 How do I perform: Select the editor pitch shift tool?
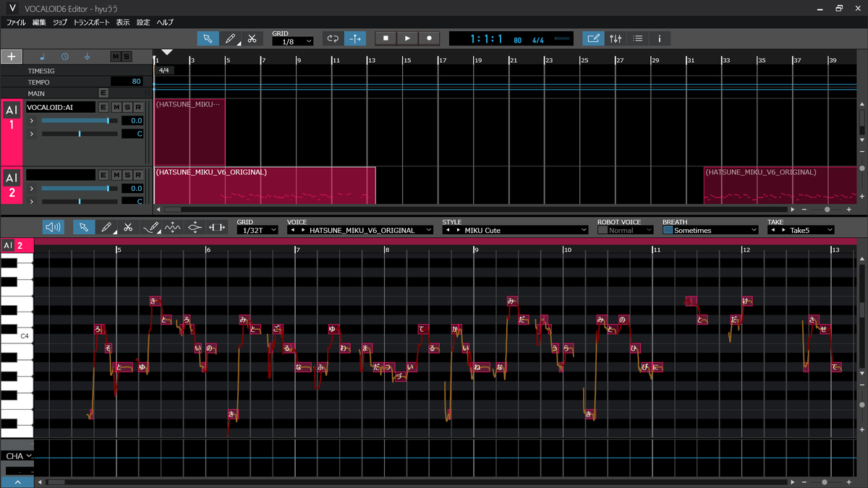[195, 227]
